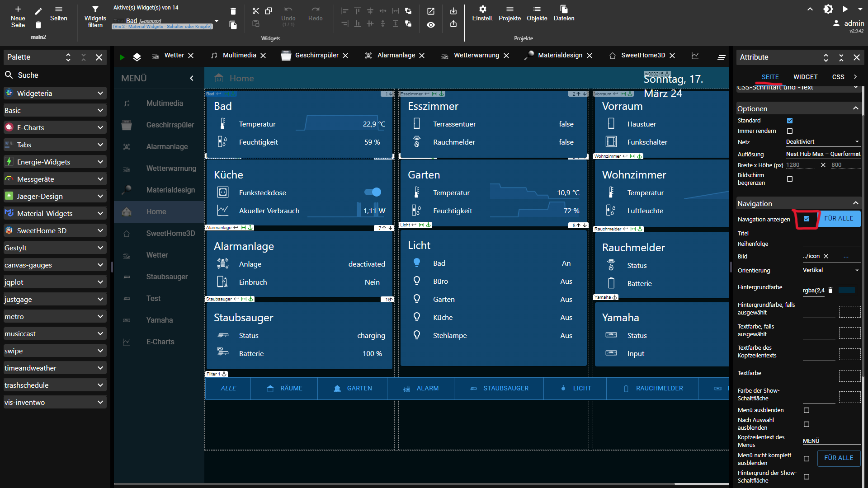
Task: Click the theme brightness toggle icon
Action: pos(828,9)
